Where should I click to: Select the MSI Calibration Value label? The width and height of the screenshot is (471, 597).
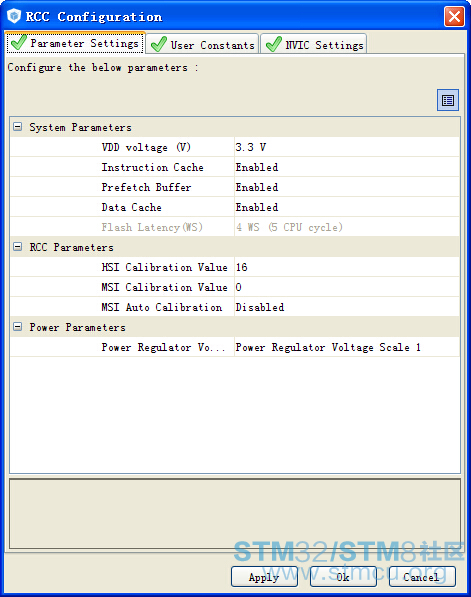164,287
